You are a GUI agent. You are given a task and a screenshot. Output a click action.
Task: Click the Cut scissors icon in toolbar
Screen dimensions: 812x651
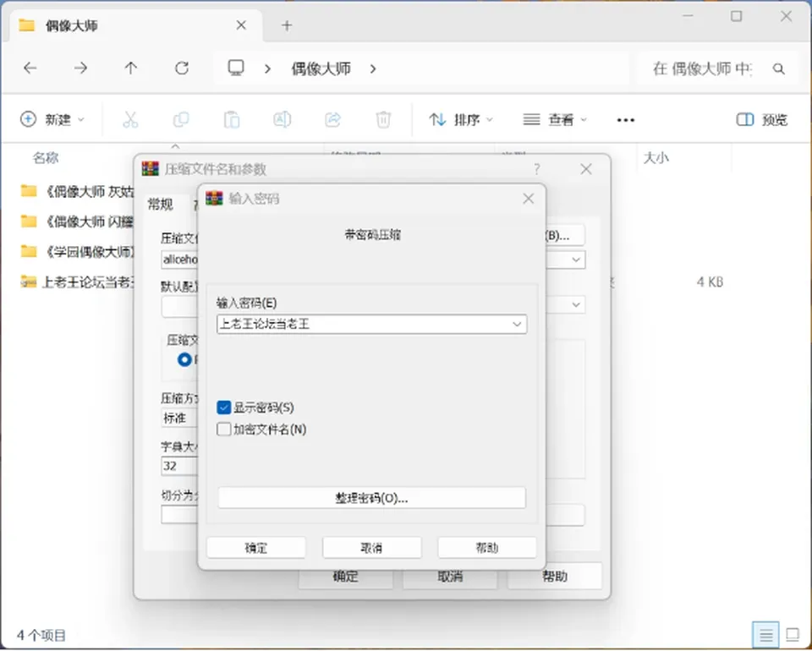pyautogui.click(x=130, y=119)
